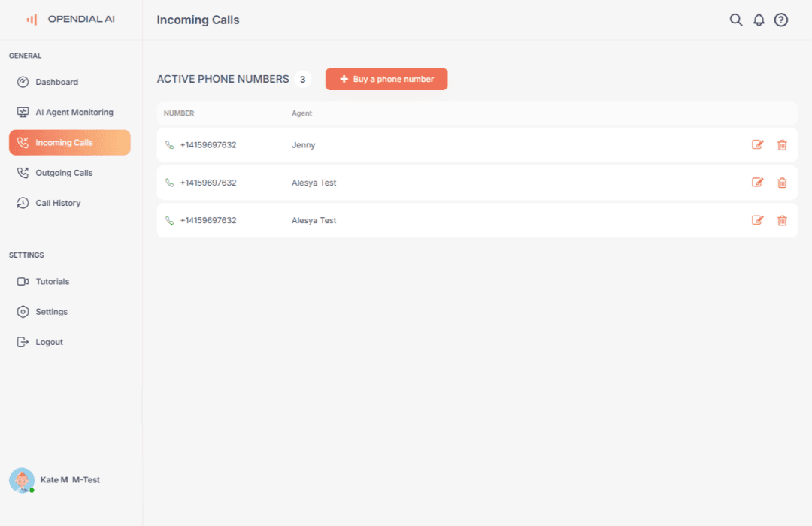Open the Settings page
The image size is (812, 526).
50,311
